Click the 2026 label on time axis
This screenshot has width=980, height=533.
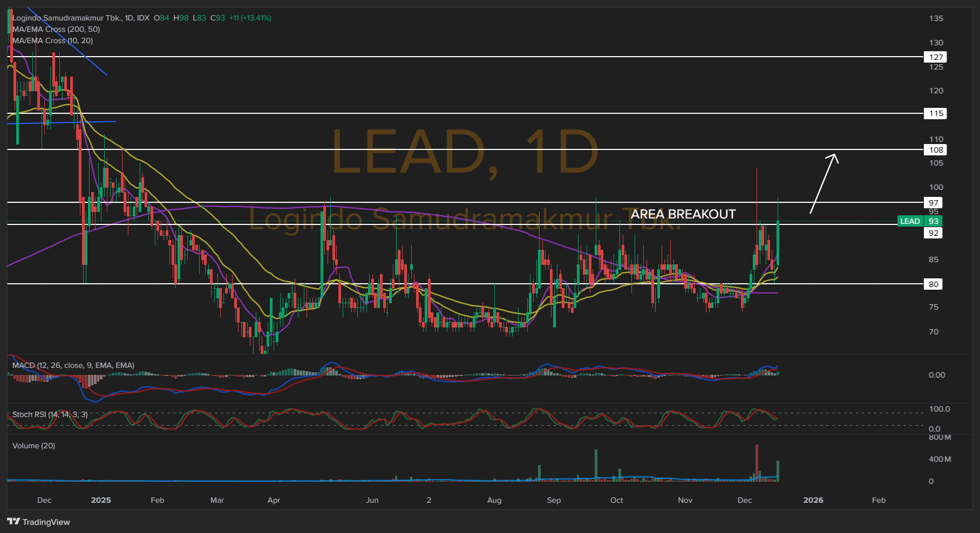point(813,500)
